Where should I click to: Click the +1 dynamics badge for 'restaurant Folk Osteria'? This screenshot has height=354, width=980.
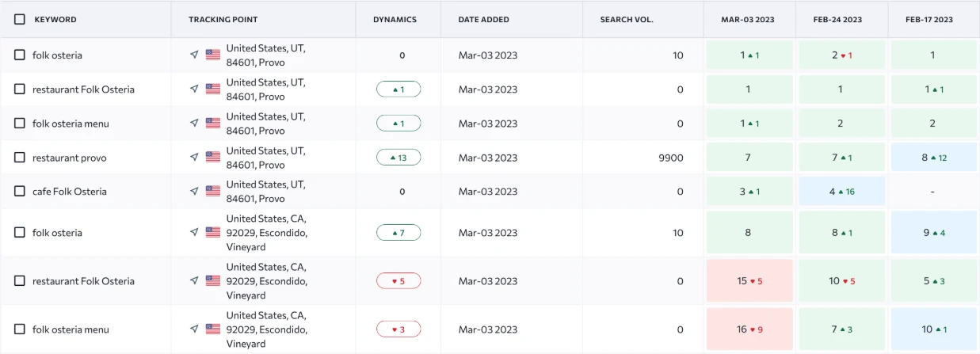[398, 89]
